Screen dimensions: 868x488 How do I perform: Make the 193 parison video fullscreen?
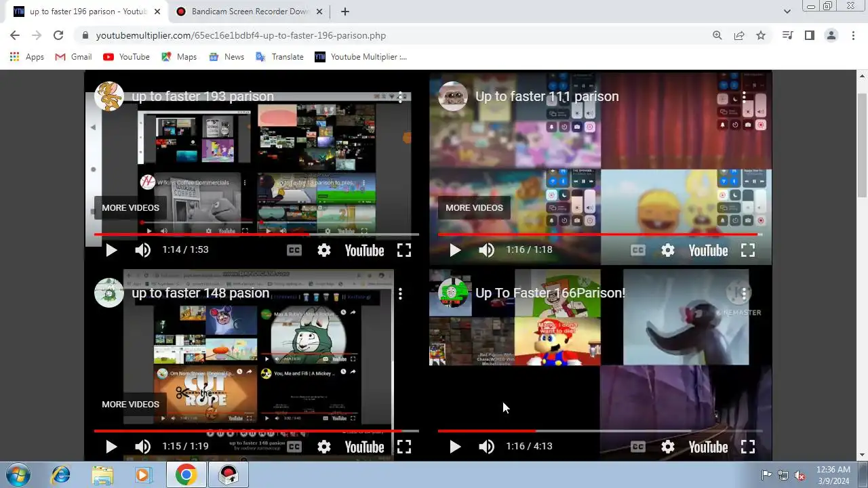click(404, 250)
